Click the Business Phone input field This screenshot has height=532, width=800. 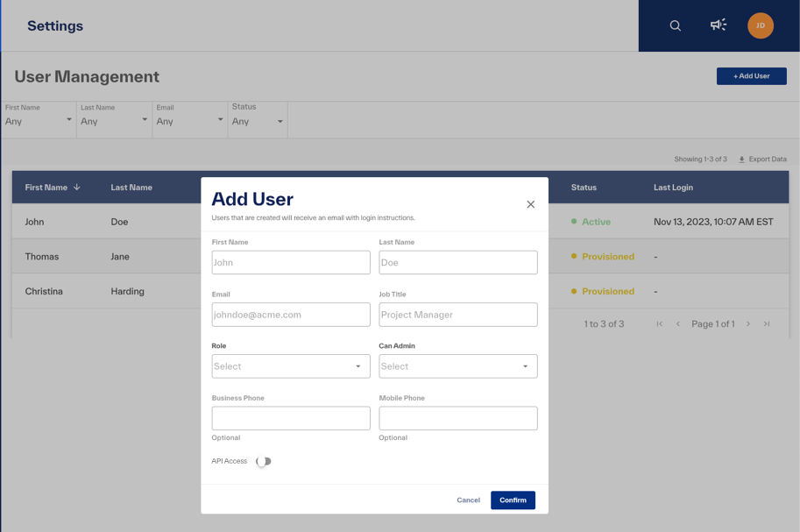[291, 418]
